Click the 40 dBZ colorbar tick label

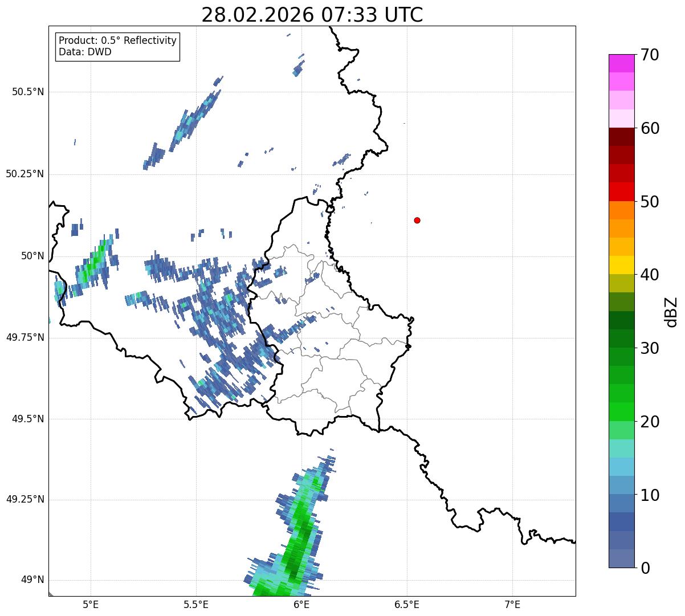coord(650,275)
